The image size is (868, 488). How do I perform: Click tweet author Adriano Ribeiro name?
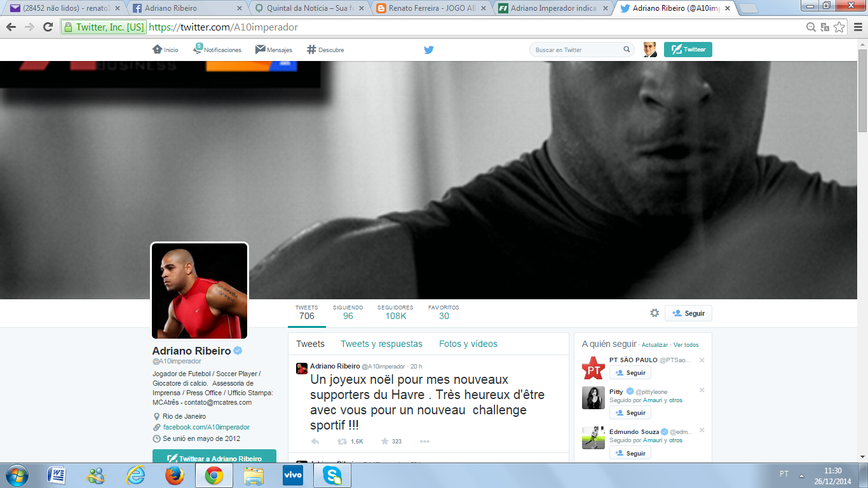[x=335, y=366]
